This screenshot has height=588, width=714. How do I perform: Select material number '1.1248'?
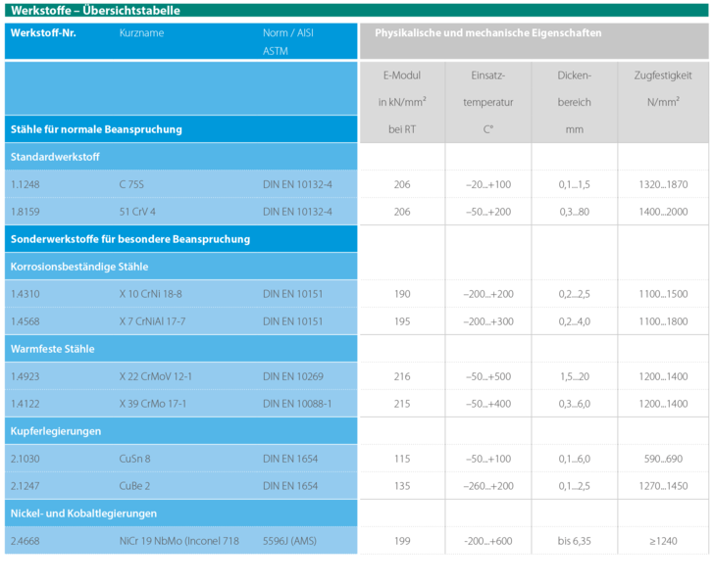(x=25, y=184)
